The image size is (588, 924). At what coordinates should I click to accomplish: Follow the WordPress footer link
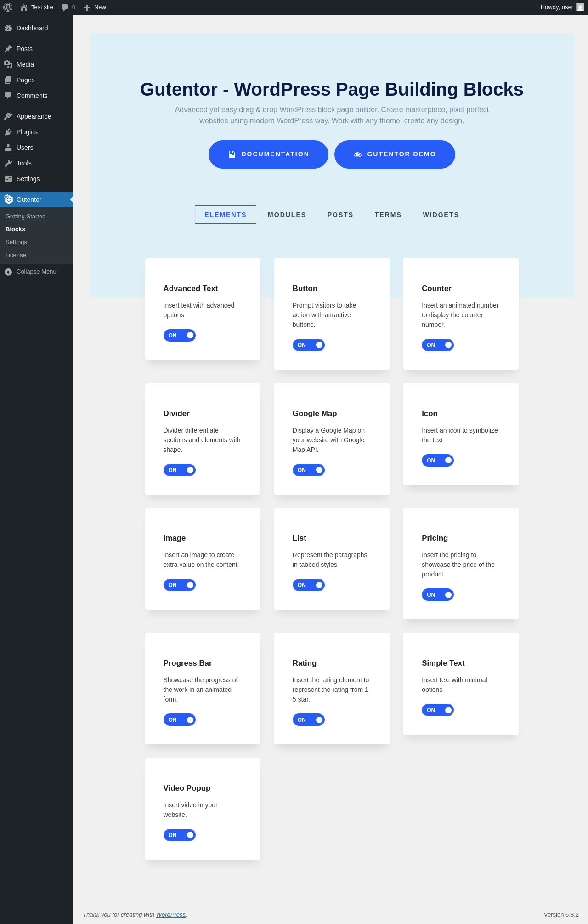171,915
